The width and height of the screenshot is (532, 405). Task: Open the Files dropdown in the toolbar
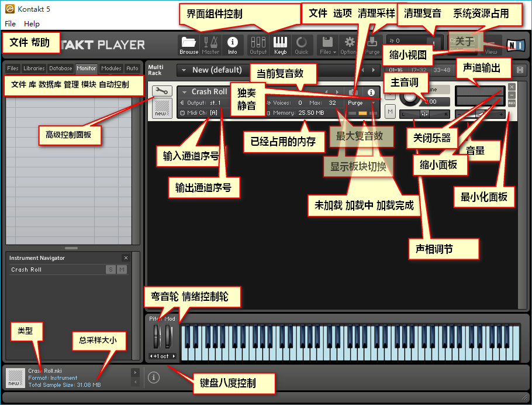327,43
